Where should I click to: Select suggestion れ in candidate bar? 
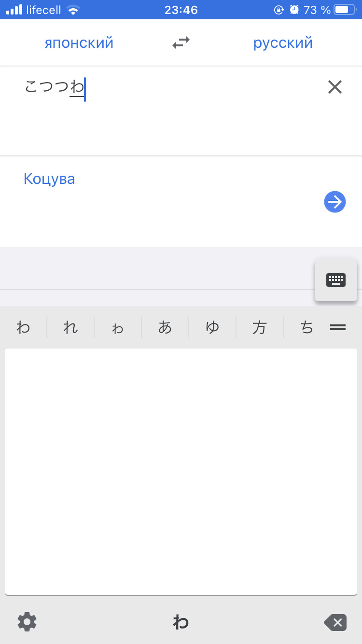pyautogui.click(x=70, y=327)
